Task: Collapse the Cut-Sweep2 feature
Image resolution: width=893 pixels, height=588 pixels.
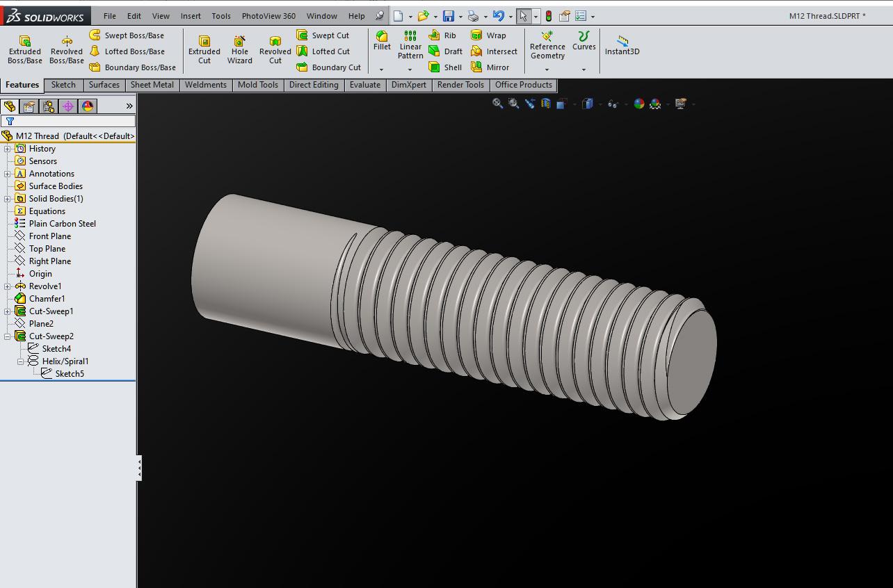Action: click(x=7, y=336)
